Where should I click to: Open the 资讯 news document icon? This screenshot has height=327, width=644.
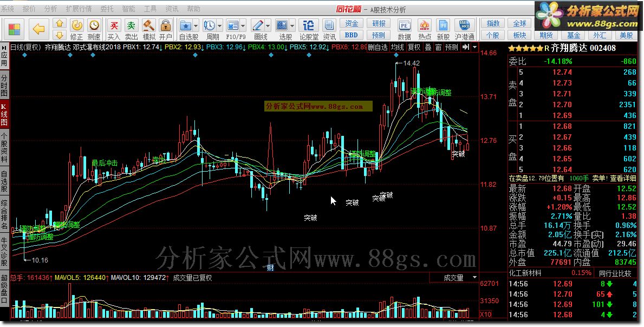329,26
